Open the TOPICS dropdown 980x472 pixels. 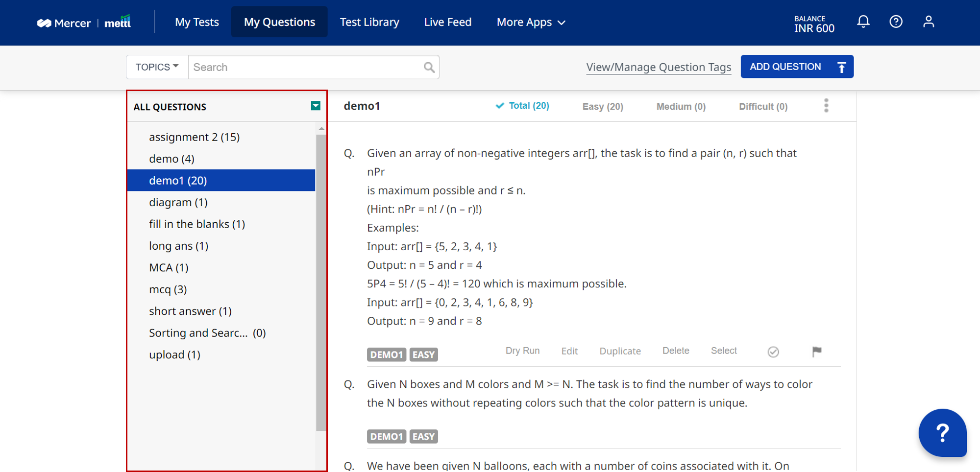(157, 67)
